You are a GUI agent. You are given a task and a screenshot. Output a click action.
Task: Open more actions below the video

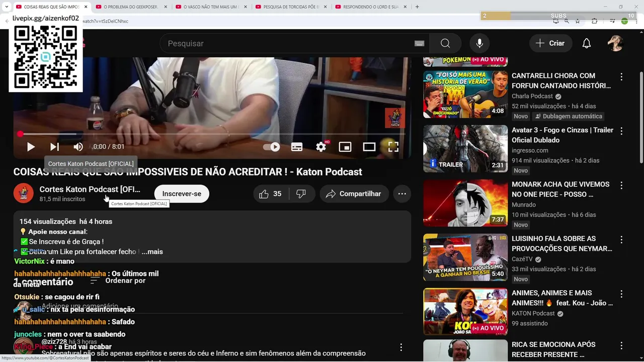pyautogui.click(x=402, y=194)
